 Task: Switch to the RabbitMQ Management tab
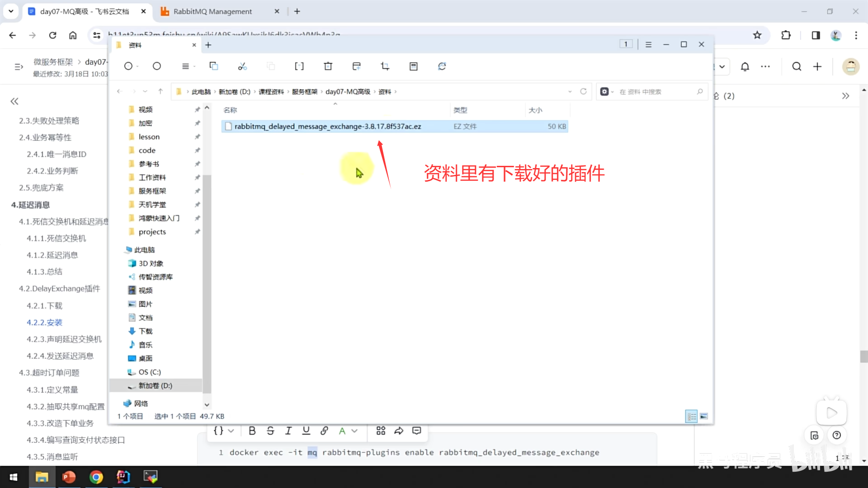coord(212,11)
